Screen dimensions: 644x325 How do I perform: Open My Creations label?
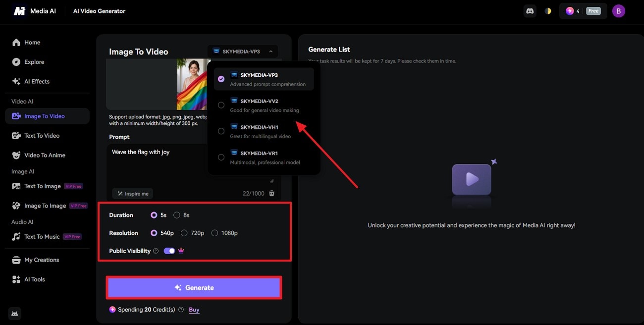(x=42, y=260)
